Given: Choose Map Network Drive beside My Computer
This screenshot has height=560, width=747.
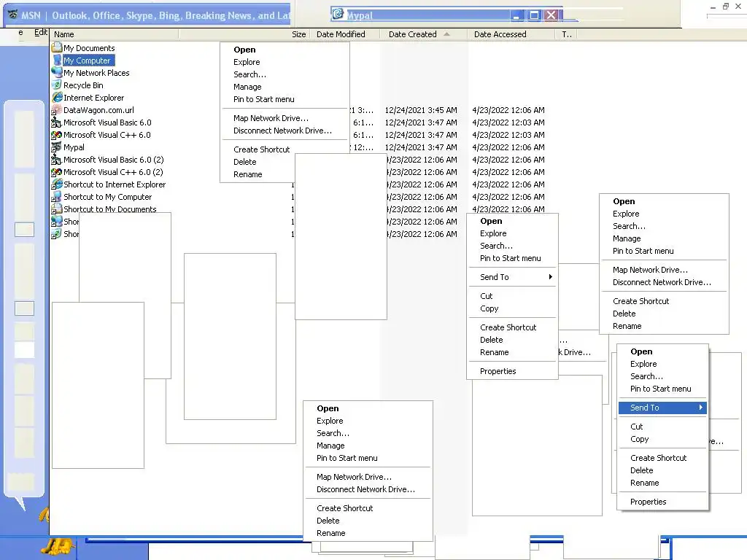Looking at the screenshot, I should point(271,118).
